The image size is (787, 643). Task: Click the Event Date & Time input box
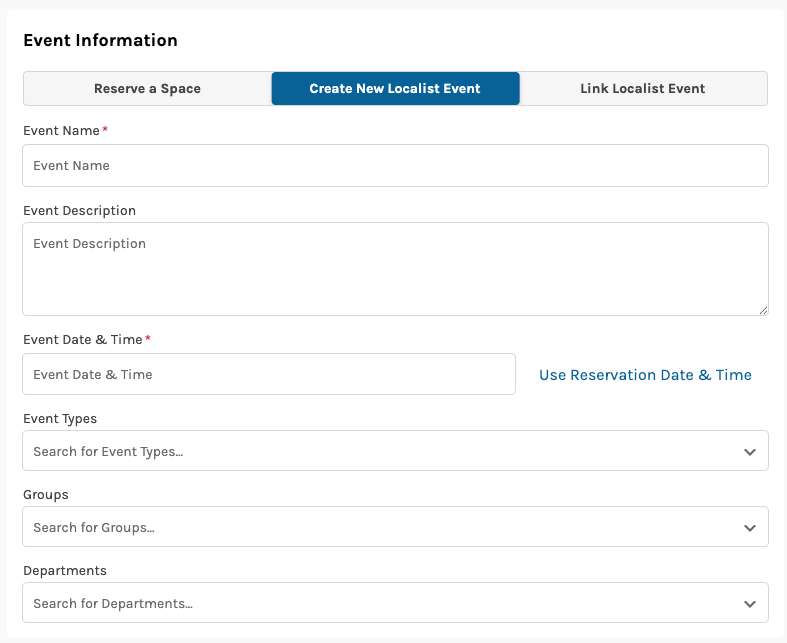(268, 375)
